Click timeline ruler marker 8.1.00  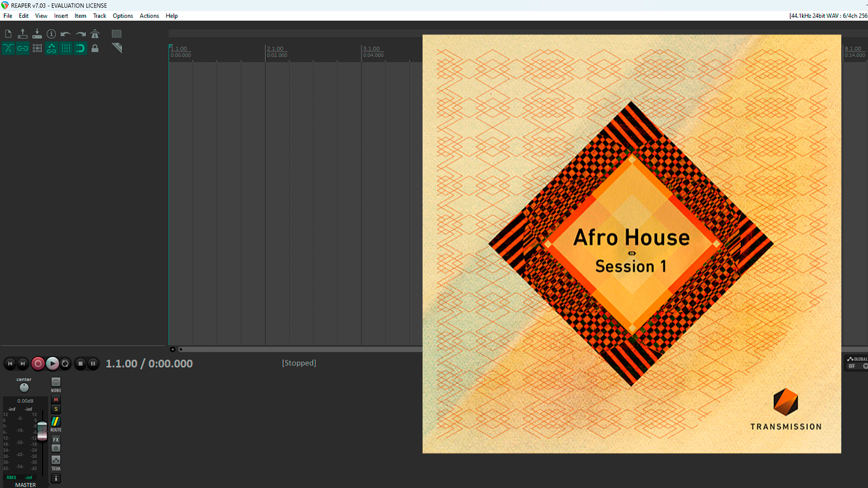pos(854,49)
